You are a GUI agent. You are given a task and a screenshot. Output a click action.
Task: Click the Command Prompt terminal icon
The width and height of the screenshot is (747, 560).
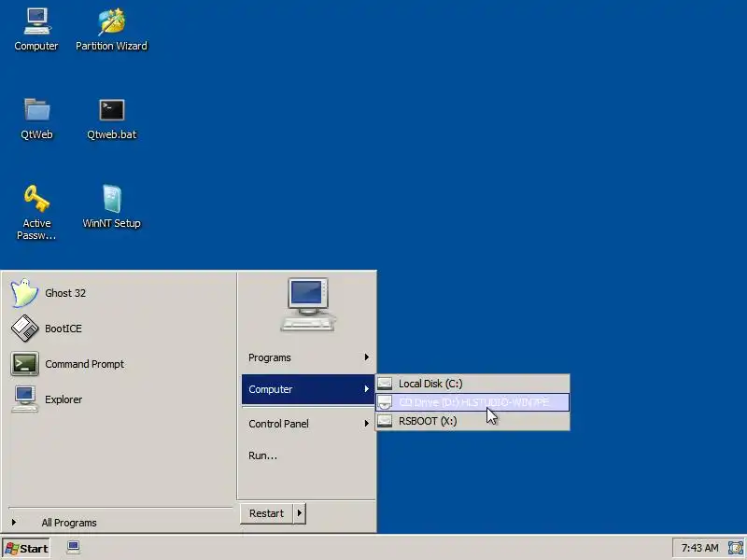(x=24, y=364)
